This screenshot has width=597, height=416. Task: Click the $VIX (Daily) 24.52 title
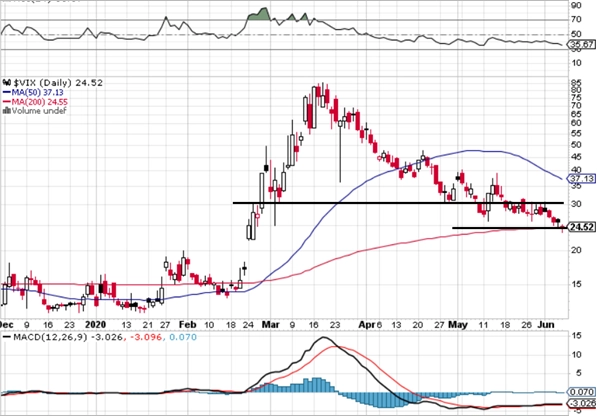pyautogui.click(x=58, y=83)
